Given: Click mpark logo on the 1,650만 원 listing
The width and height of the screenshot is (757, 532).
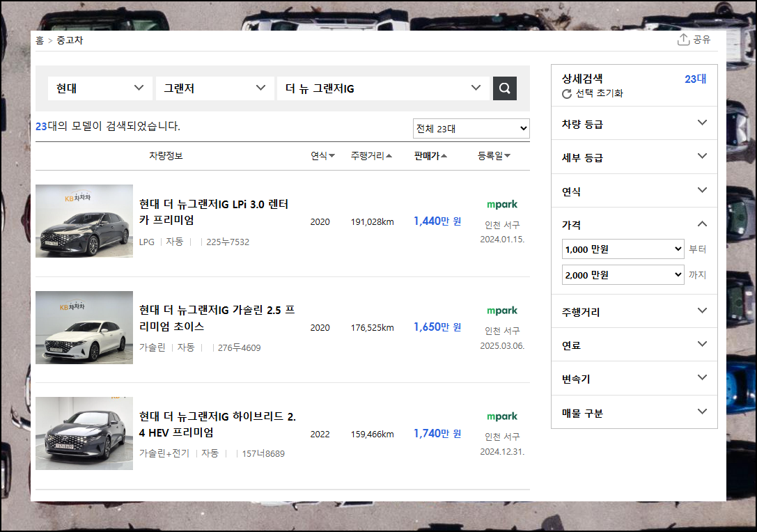Looking at the screenshot, I should pyautogui.click(x=502, y=311).
